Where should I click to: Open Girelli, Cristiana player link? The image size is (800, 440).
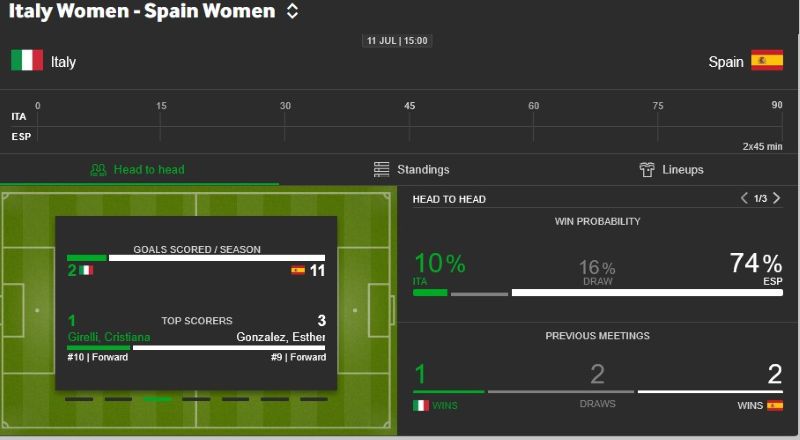(x=109, y=337)
